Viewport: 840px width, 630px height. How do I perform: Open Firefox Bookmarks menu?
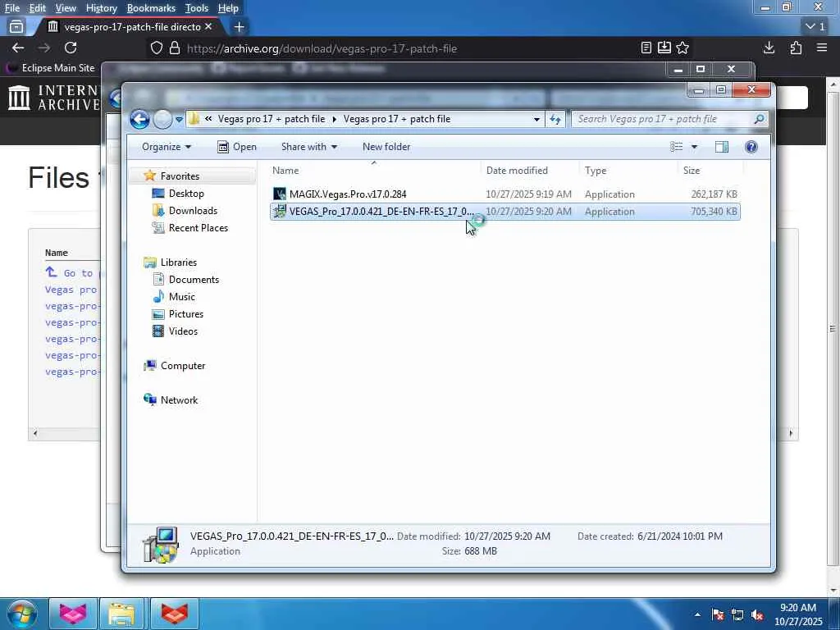[151, 8]
